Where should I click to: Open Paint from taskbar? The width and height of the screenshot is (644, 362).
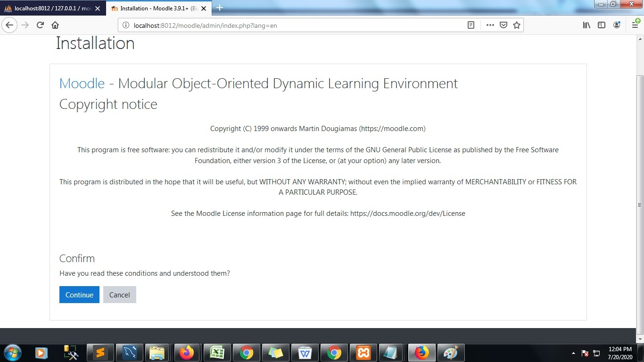[451, 353]
